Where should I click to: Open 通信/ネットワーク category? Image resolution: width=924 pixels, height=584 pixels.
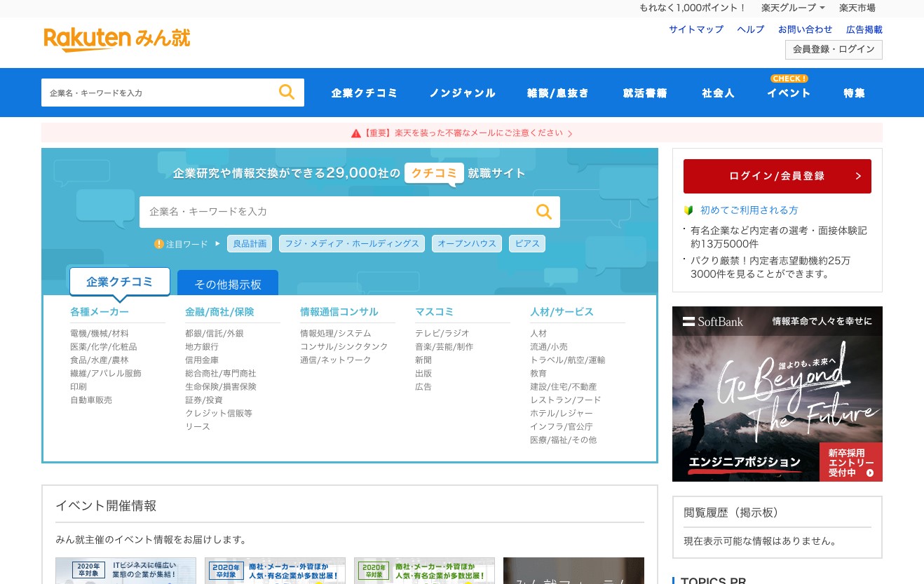click(x=336, y=360)
